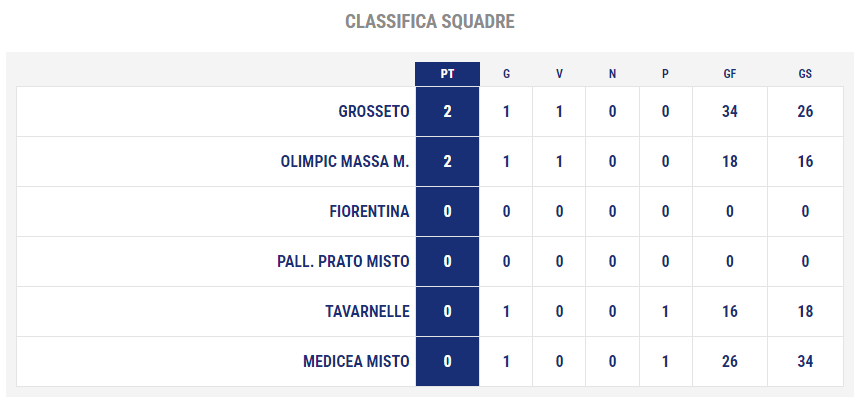Click the V column header

559,74
